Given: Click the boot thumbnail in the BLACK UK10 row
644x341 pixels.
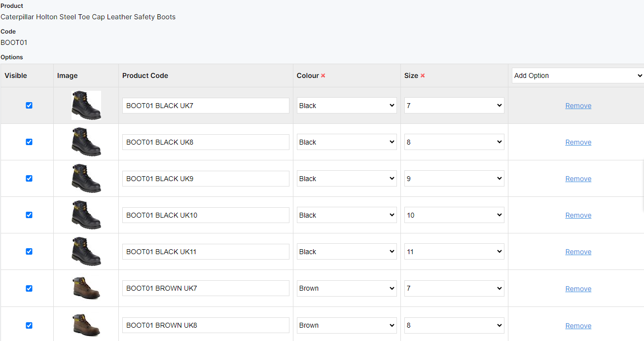Looking at the screenshot, I should pos(86,215).
